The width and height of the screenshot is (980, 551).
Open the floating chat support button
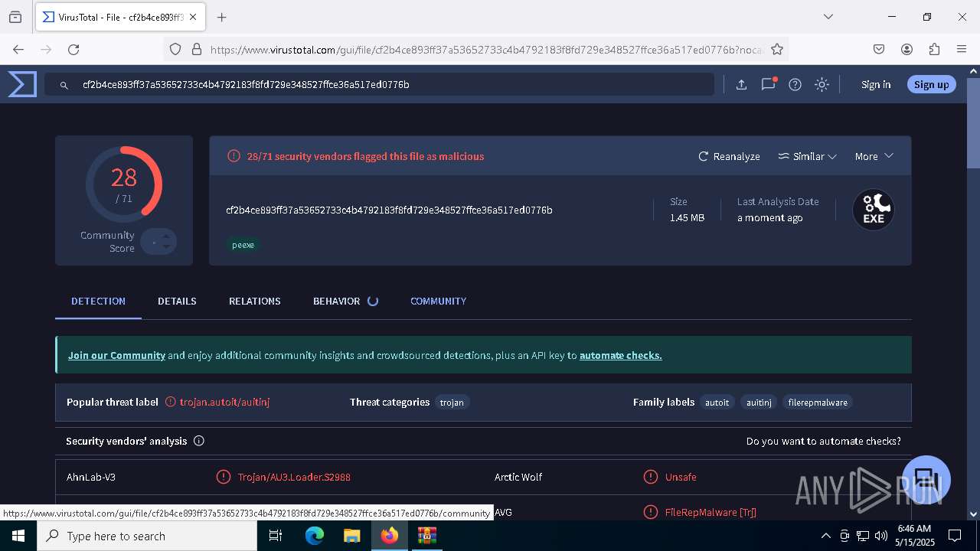(926, 479)
